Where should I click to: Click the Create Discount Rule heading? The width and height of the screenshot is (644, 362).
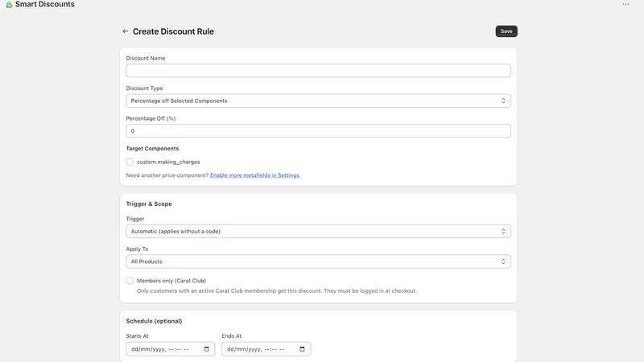(x=173, y=31)
